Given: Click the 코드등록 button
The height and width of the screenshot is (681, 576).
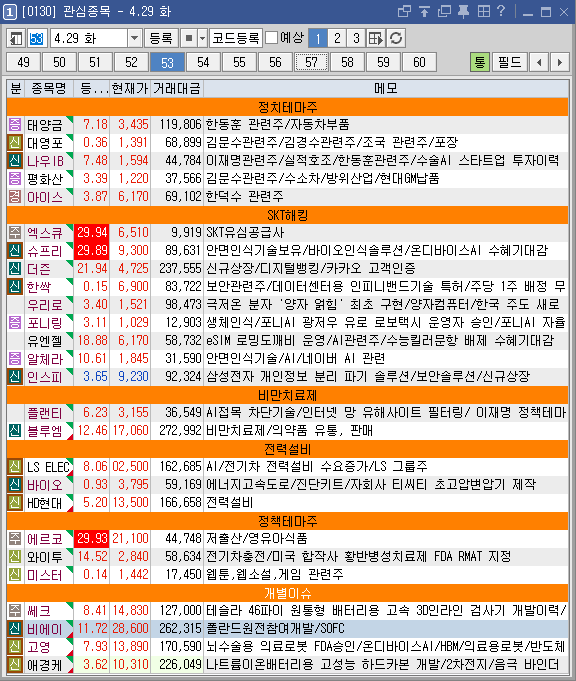Looking at the screenshot, I should (235, 38).
